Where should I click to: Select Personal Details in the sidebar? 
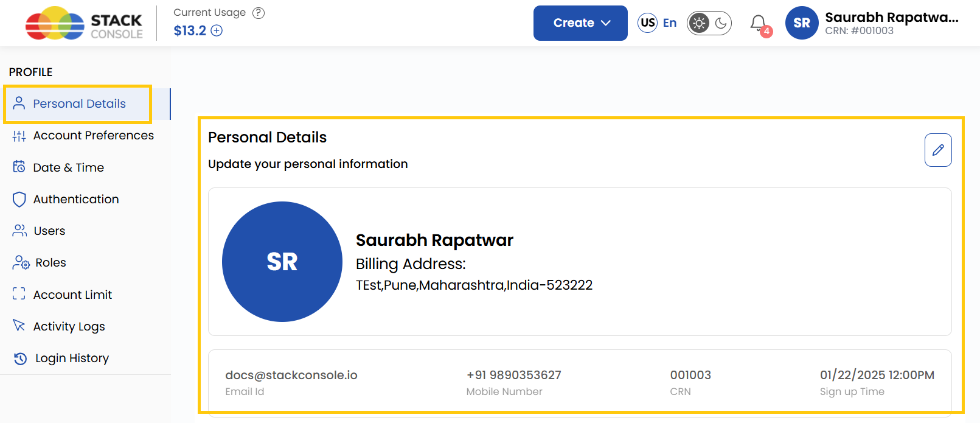coord(78,103)
